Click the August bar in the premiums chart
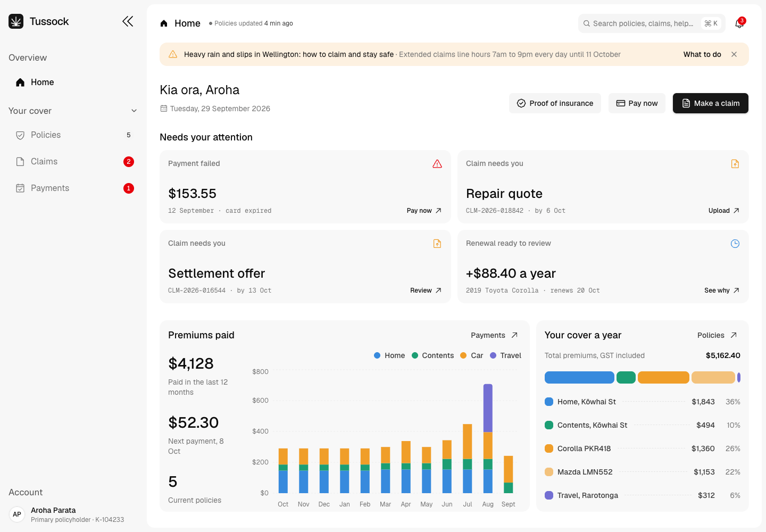Viewport: 766px width, 532px height. tap(488, 438)
